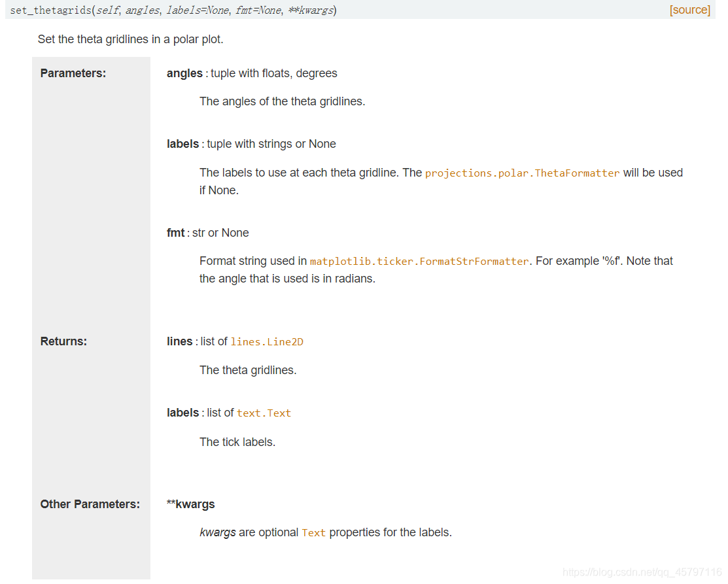Click the 'Returns:' heading
728x584 pixels.
click(63, 341)
